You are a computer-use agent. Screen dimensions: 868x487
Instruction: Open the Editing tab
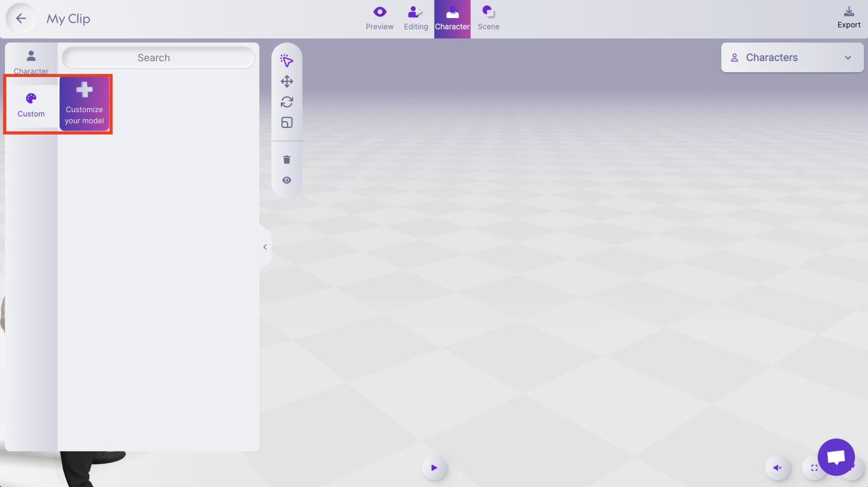[415, 19]
